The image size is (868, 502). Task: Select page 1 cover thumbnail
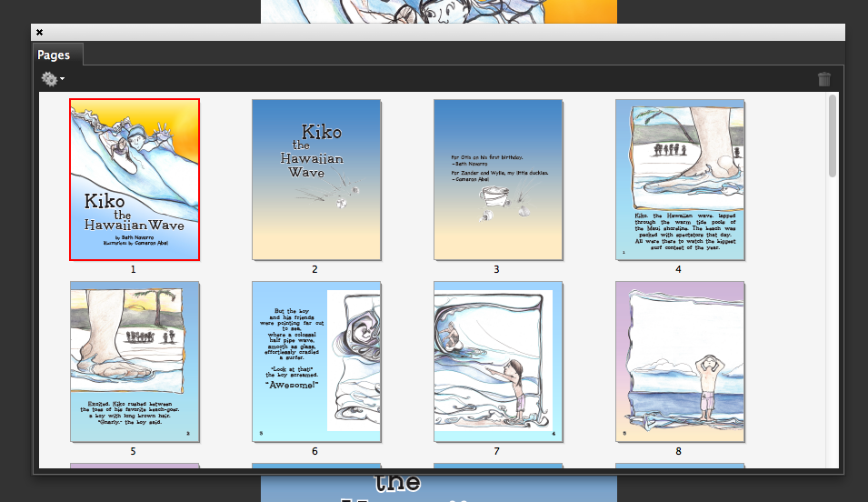tap(135, 179)
